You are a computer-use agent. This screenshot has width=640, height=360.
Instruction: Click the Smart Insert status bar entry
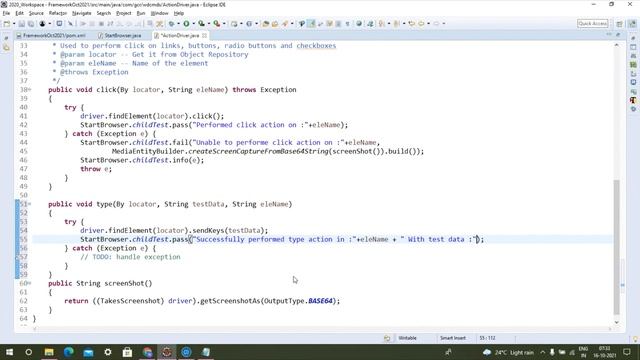453,338
